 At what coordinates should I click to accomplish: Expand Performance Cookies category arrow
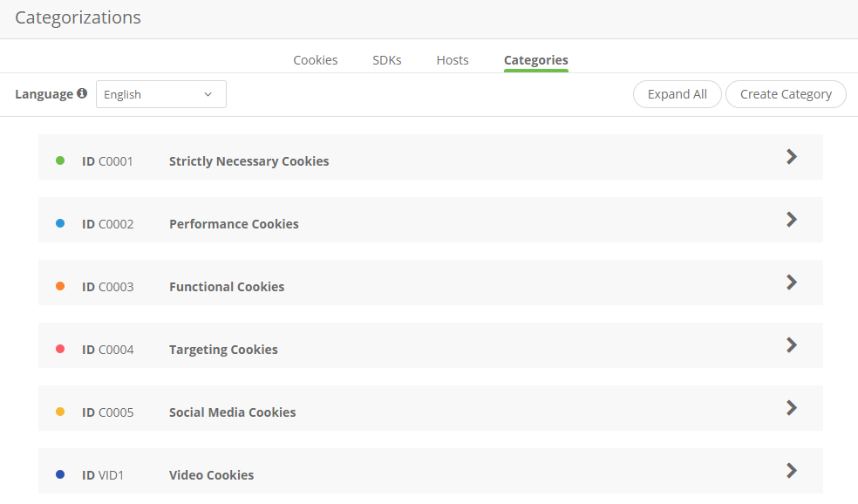point(791,220)
